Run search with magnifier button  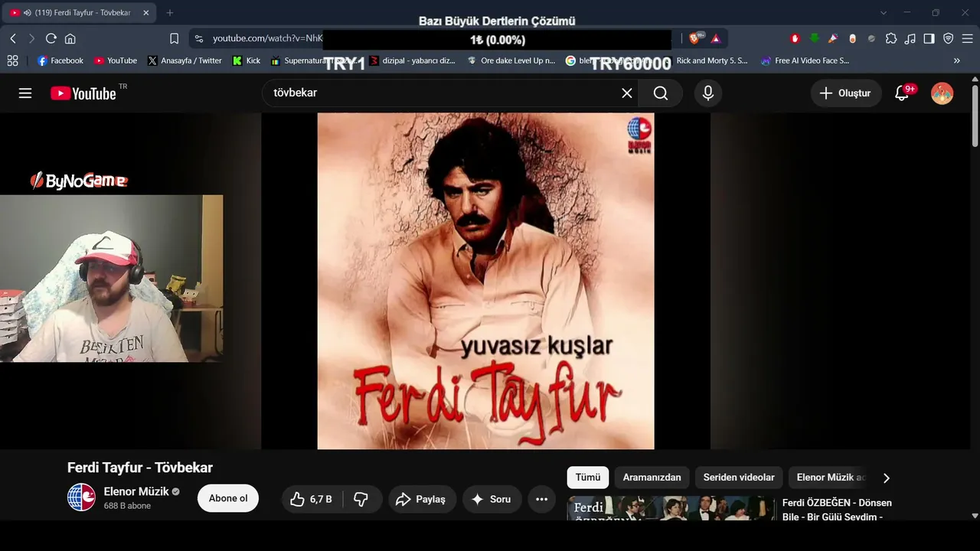tap(661, 93)
